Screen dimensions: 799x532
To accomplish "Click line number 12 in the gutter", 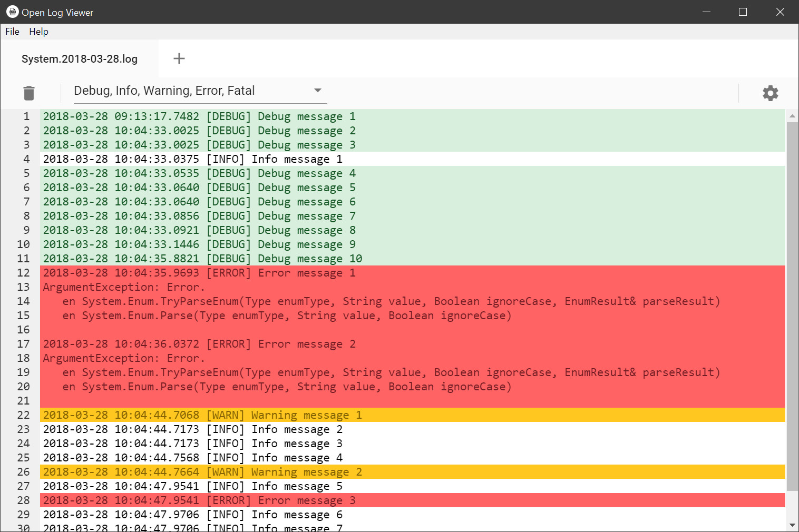I will point(24,273).
